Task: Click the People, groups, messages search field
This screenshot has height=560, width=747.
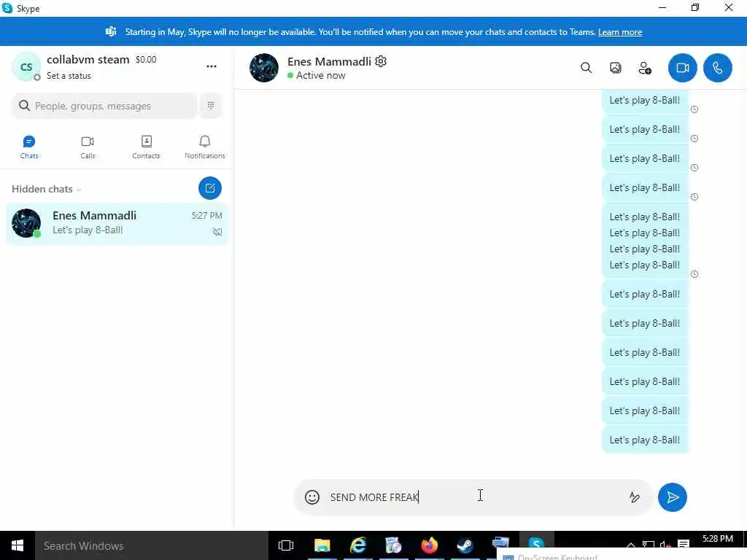Action: click(104, 106)
